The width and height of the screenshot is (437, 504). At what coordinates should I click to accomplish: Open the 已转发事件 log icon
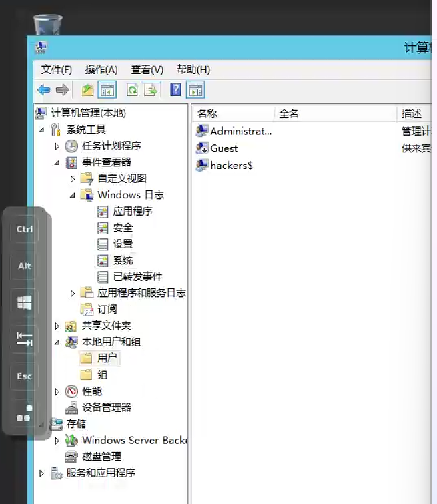click(x=103, y=277)
